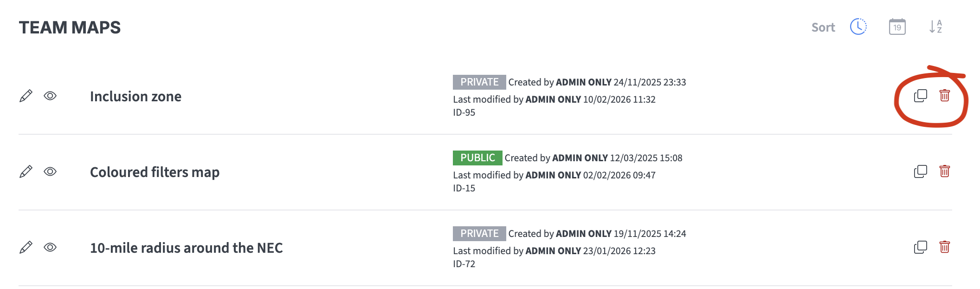
Task: Sort maps alphabetically A to Z
Action: 935,27
